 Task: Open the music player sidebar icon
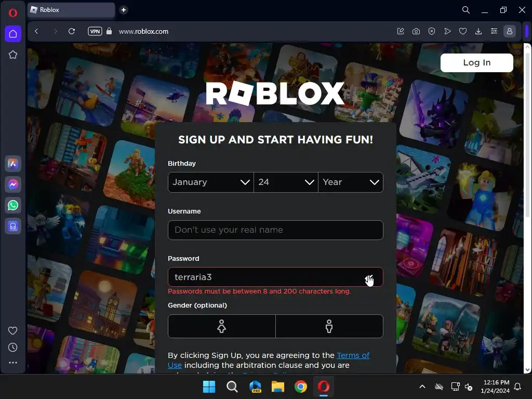[x=13, y=226]
